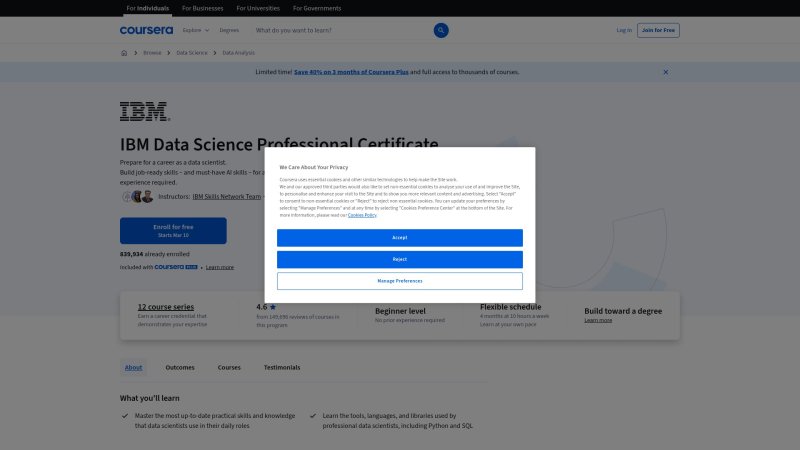This screenshot has height=450, width=800.
Task: Click the 'What you'll learn' heading
Action: pyautogui.click(x=149, y=398)
